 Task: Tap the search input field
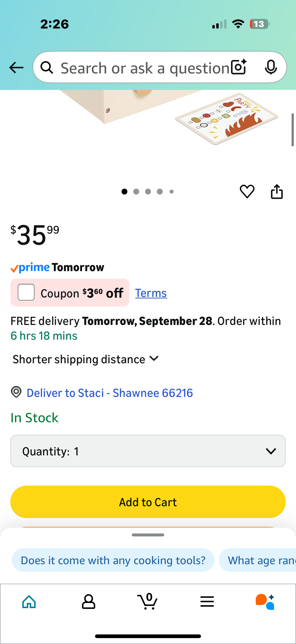tap(145, 68)
